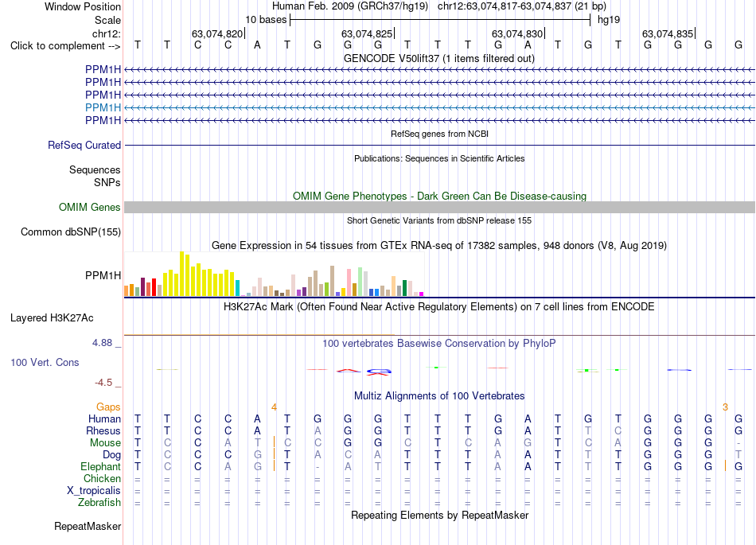This screenshot has width=756, height=545.
Task: Open the RefSeq Curated track label
Action: [x=84, y=145]
